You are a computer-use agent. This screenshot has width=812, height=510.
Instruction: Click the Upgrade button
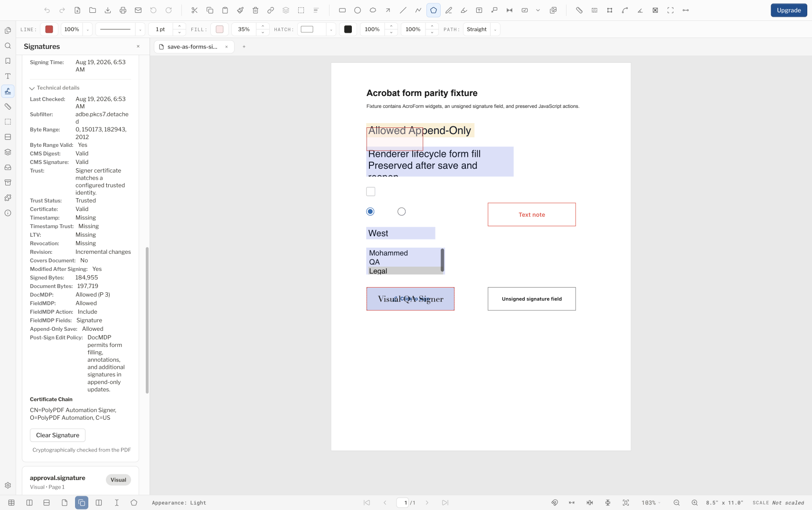[789, 10]
